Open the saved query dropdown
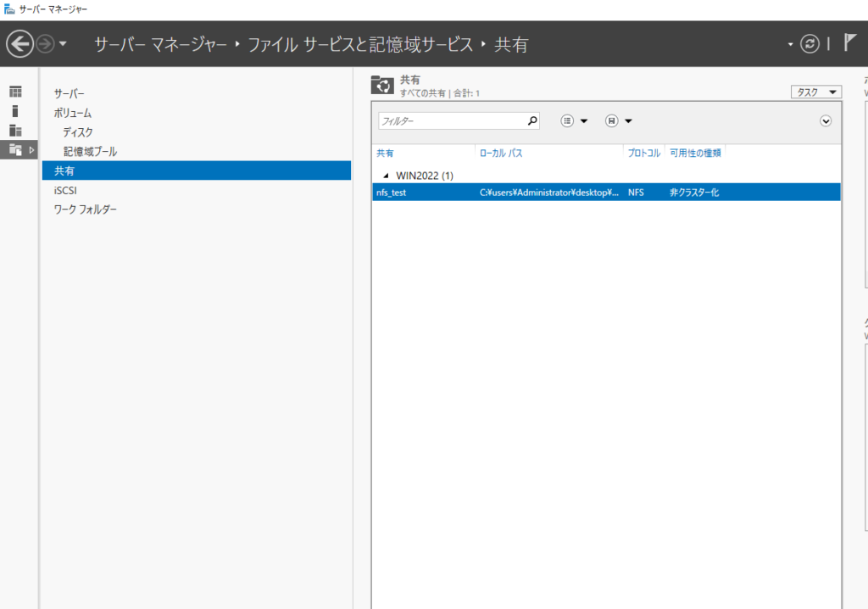868x609 pixels. [x=618, y=121]
